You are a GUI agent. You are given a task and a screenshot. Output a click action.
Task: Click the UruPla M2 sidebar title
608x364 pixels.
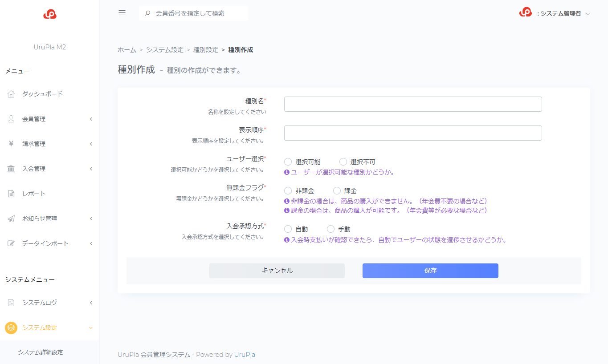[x=50, y=47]
